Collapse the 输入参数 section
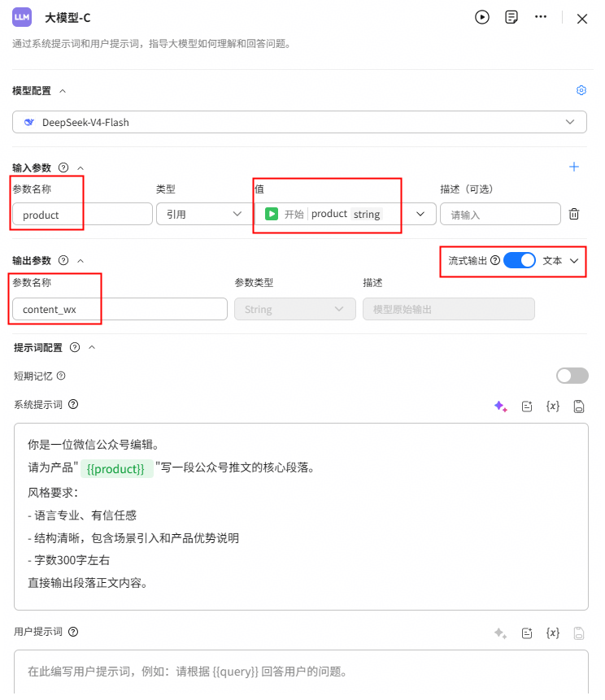The width and height of the screenshot is (605, 700). coord(81,168)
